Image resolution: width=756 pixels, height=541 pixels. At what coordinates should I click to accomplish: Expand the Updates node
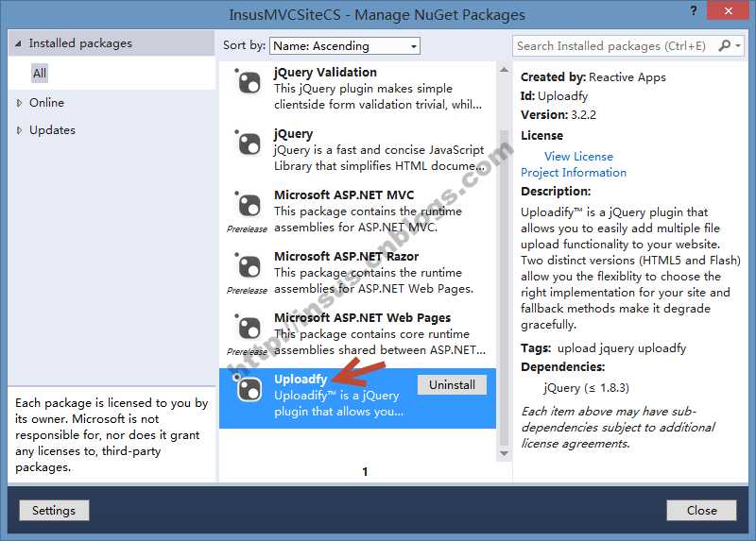pyautogui.click(x=19, y=130)
